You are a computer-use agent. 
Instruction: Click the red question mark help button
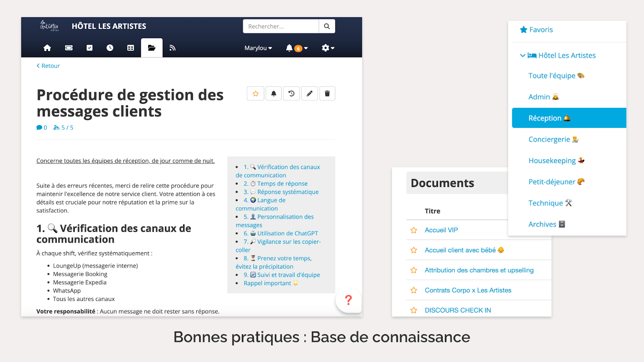349,300
